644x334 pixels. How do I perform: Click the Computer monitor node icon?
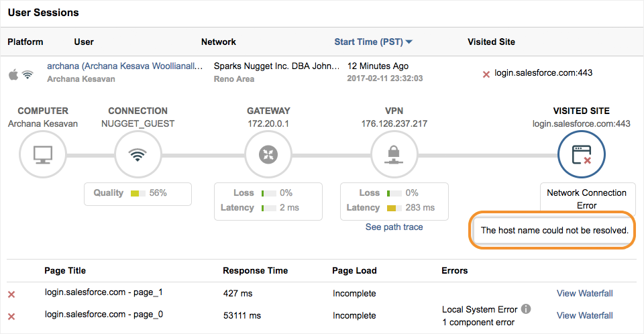(43, 154)
